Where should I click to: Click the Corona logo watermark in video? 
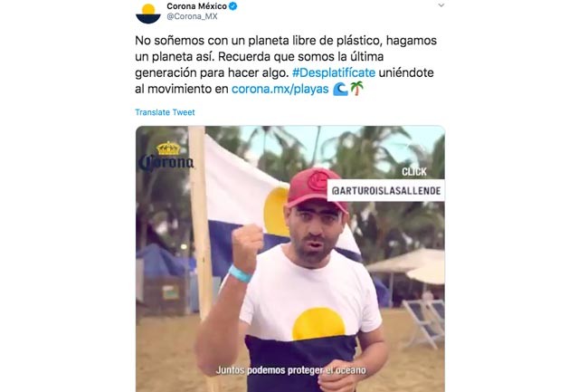pos(166,157)
